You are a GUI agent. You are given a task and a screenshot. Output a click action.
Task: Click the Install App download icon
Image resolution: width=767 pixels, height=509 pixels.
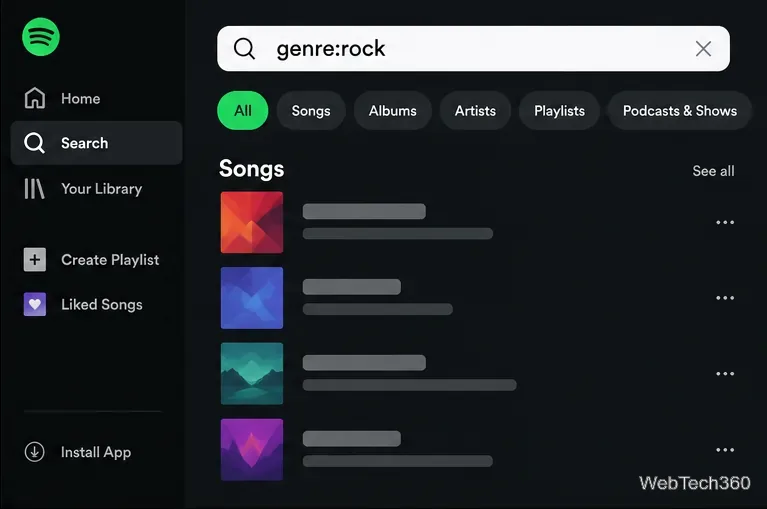(35, 452)
